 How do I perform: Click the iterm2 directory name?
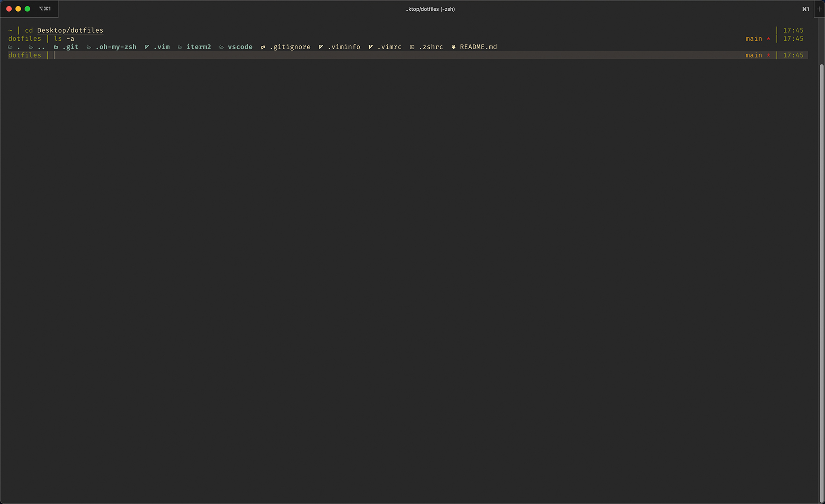click(199, 47)
